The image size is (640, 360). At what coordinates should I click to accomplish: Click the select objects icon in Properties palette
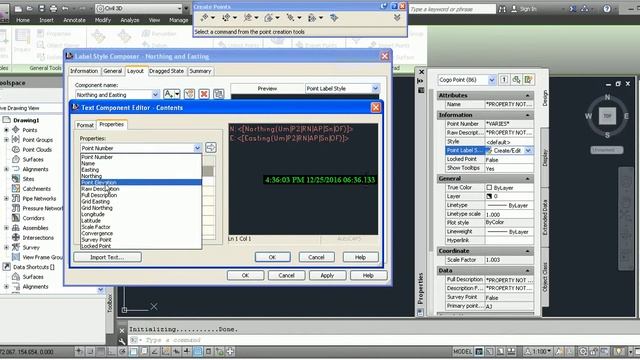[x=516, y=80]
